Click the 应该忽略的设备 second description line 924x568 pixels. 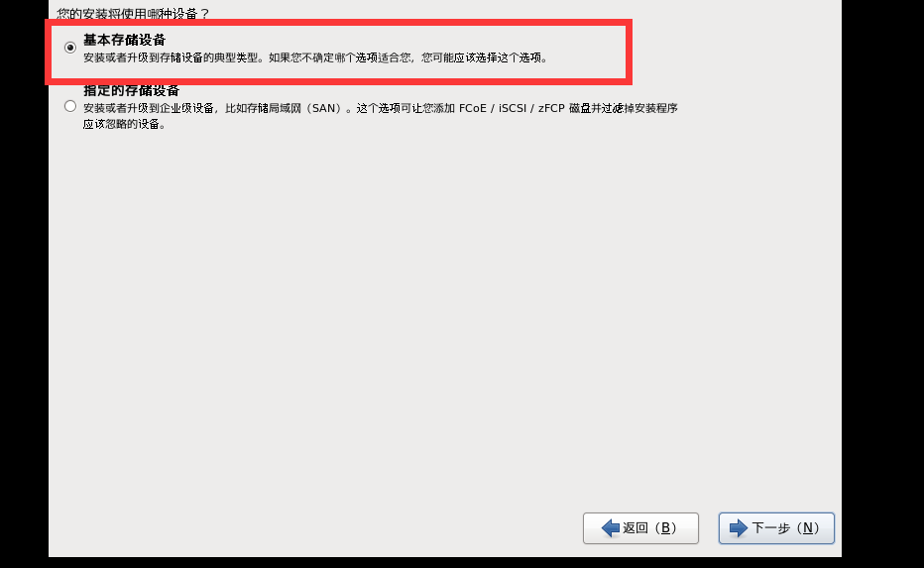124,124
